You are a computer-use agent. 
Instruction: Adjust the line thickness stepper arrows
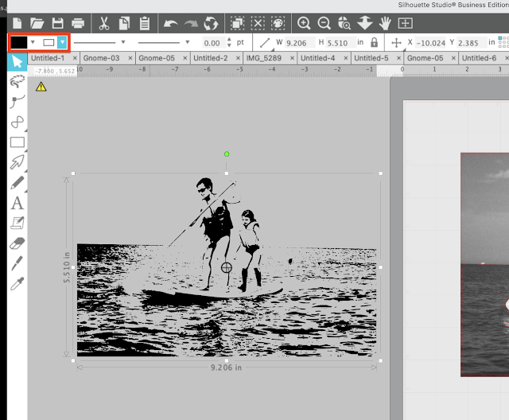pyautogui.click(x=229, y=42)
